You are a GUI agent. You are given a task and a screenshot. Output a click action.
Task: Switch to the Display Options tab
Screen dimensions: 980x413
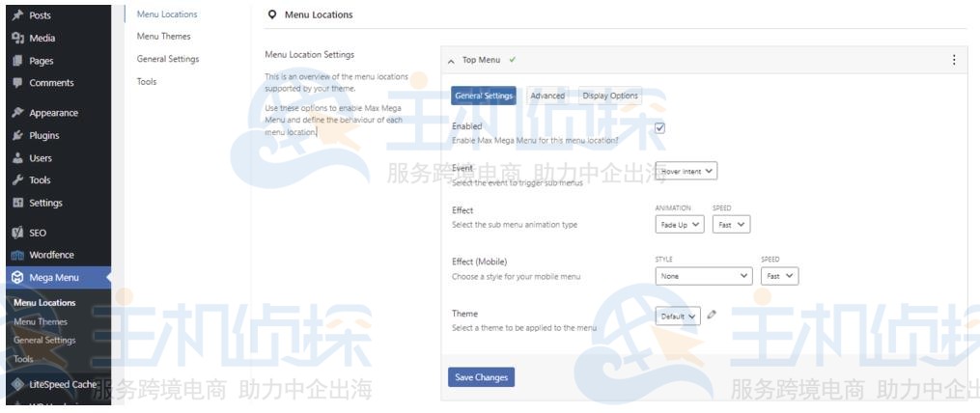coord(610,96)
